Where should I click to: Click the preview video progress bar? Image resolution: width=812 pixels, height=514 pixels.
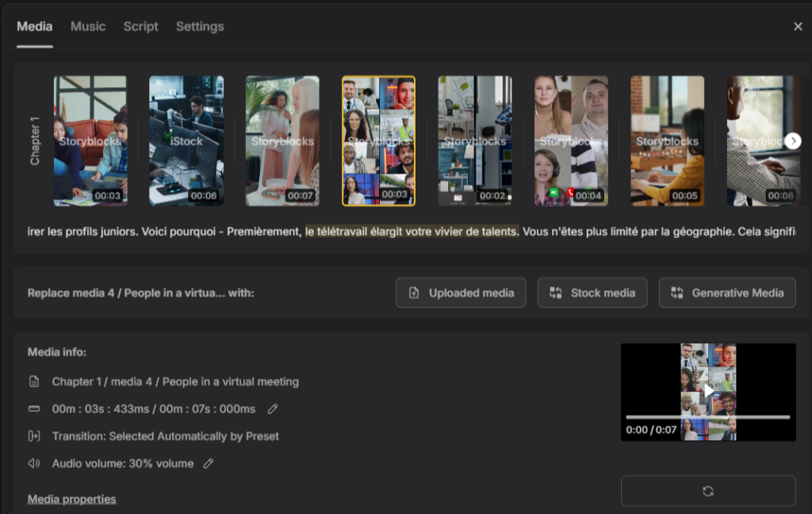point(708,416)
